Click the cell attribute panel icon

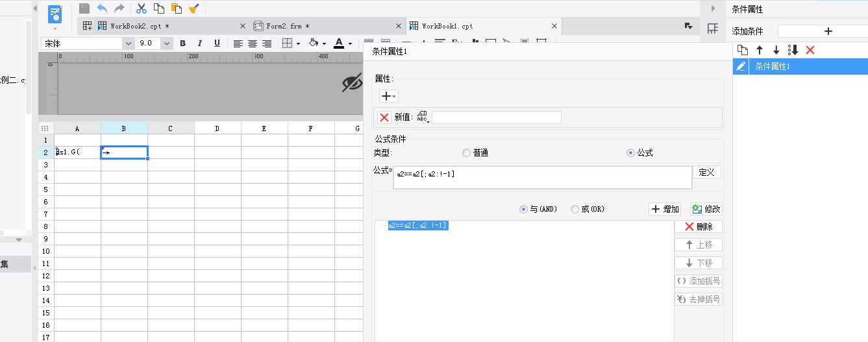click(x=712, y=28)
